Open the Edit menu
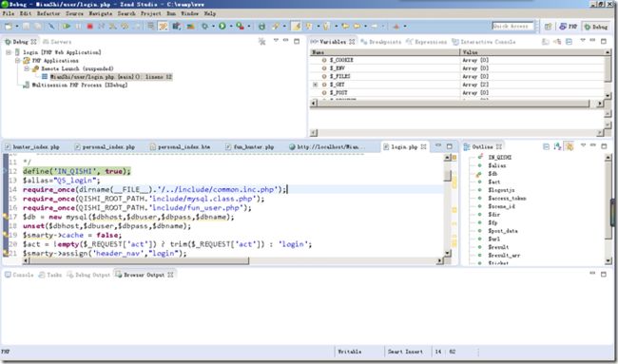This screenshot has height=364, width=618. pyautogui.click(x=26, y=13)
